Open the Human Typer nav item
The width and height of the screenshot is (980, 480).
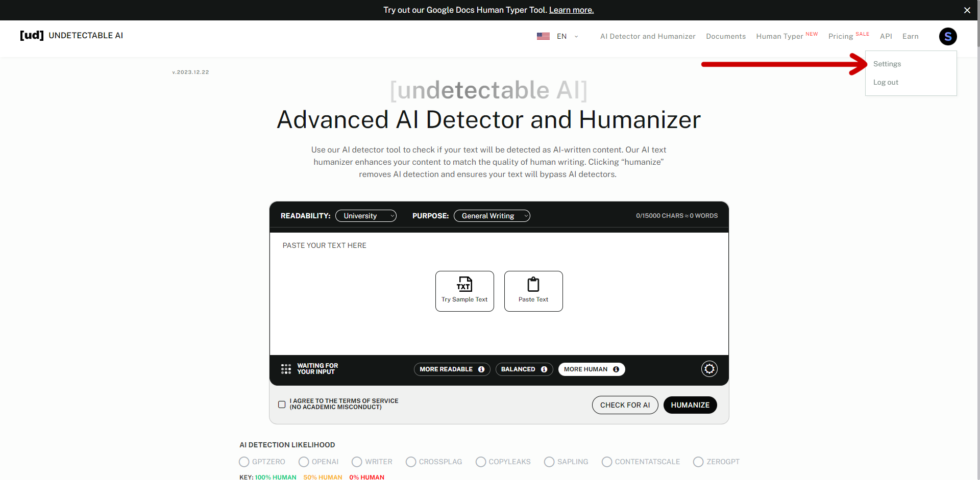[787, 36]
